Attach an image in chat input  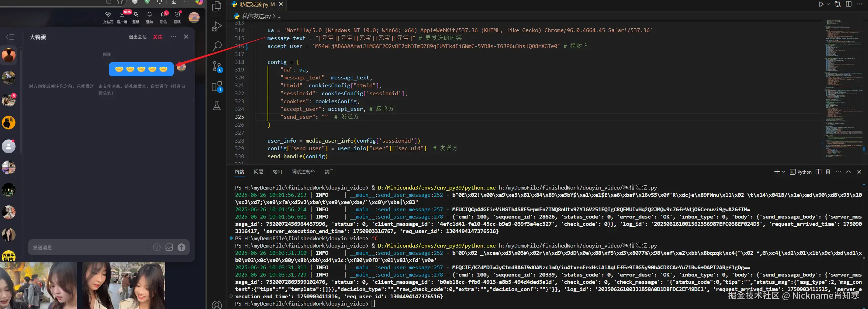point(169,247)
